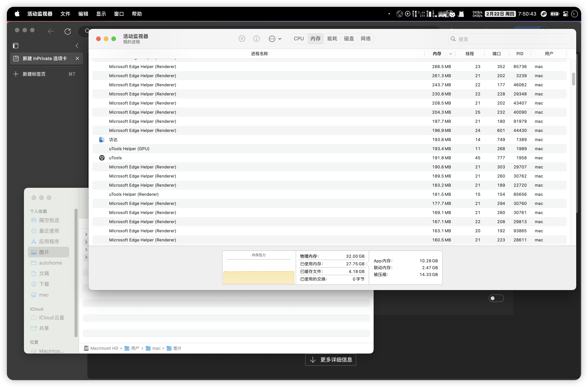Screen dimensions: 588x387
Task: Select Edge Helper row with PID 28611
Action: (329, 240)
